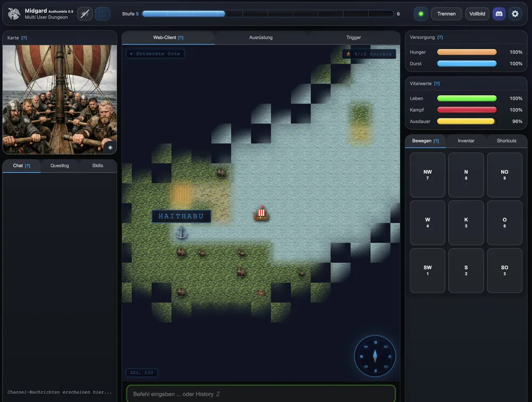Image resolution: width=532 pixels, height=402 pixels.
Task: Open the Inventar tab
Action: point(466,141)
